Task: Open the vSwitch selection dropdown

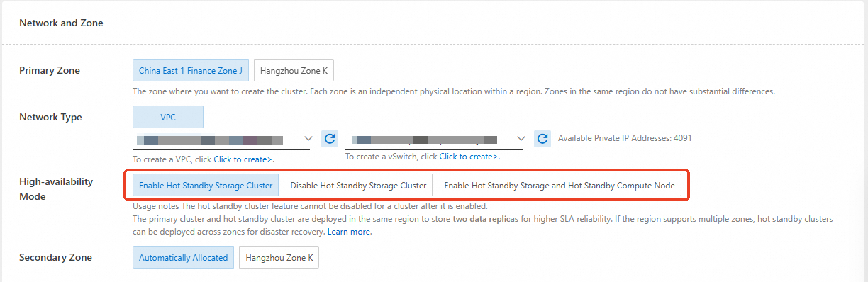Action: (435, 140)
